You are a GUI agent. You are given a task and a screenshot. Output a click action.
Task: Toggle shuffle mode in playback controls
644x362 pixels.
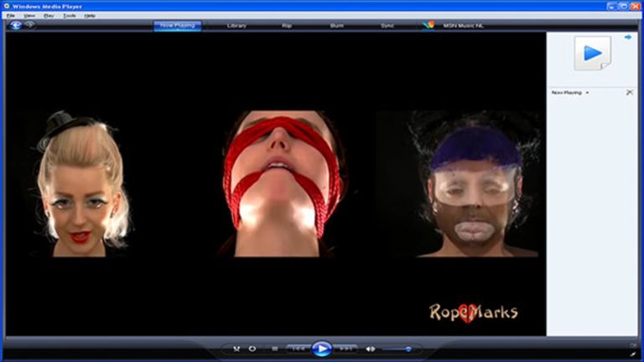(x=236, y=349)
